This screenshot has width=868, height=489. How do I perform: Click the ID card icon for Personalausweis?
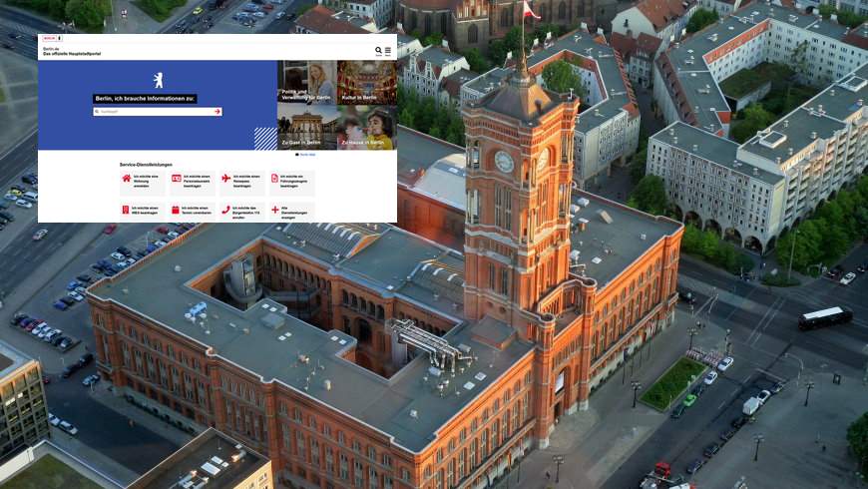tap(176, 179)
